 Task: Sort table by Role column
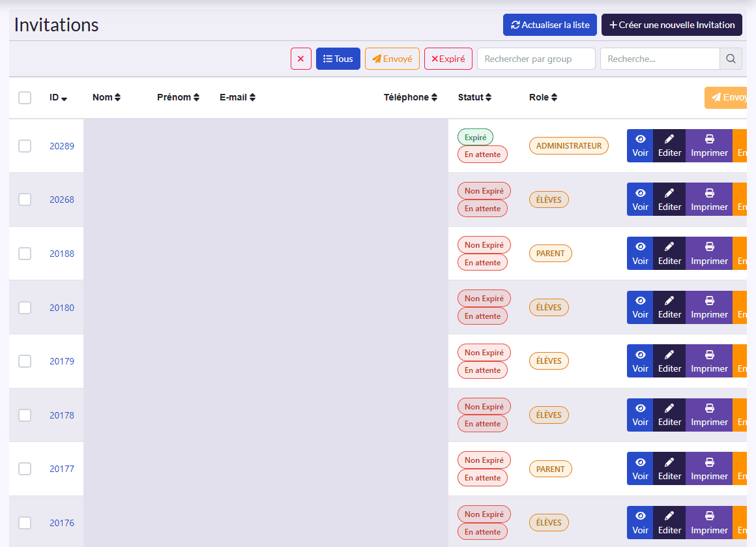click(543, 97)
